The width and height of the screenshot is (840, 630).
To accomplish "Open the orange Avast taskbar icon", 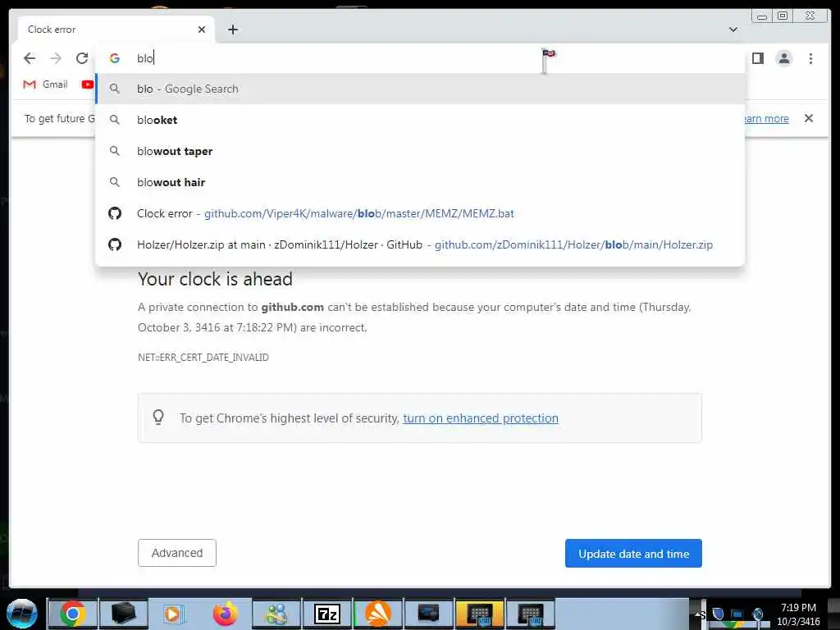I will tap(377, 614).
